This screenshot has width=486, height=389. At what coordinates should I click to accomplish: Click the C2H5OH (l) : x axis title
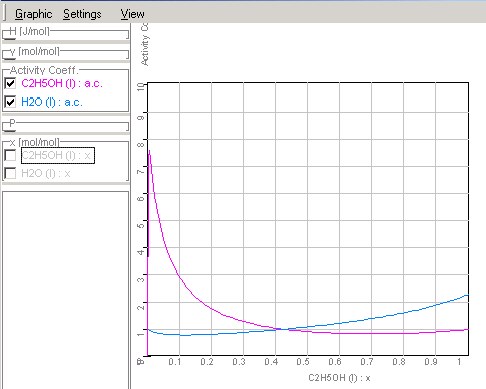pos(339,378)
